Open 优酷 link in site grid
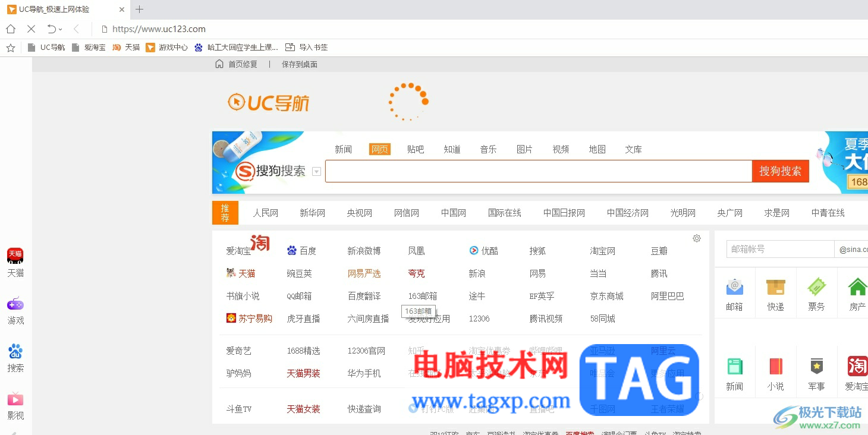The width and height of the screenshot is (868, 435). [x=483, y=251]
